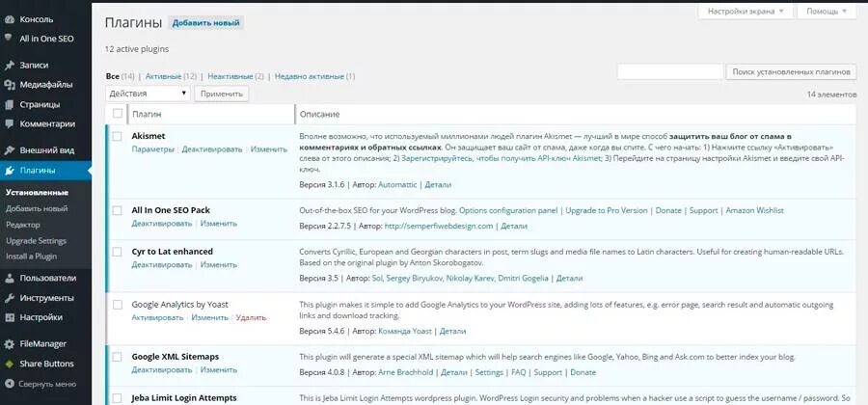Click Поиск установленных плагинов button
The width and height of the screenshot is (868, 405).
[791, 72]
